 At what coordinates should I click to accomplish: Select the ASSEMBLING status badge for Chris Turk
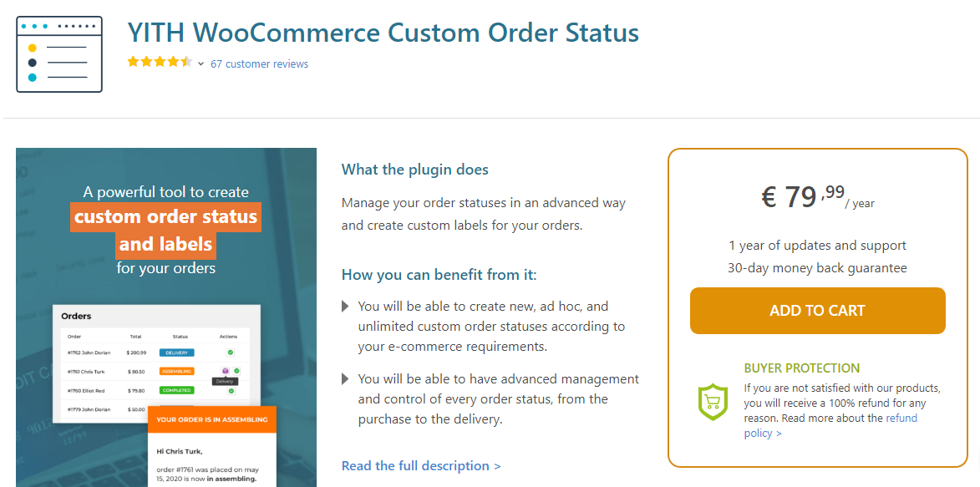point(178,372)
